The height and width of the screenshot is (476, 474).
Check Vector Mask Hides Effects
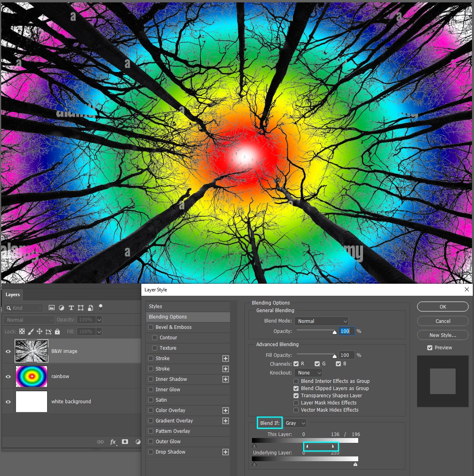click(x=296, y=410)
